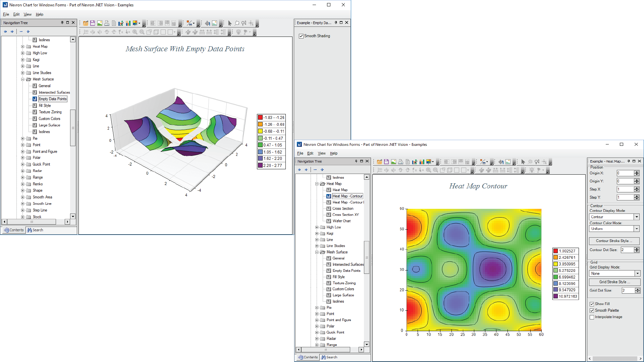Click the paint bucket fill icon in the Heat Map toolbar
This screenshot has height=362, width=644.
pos(501,162)
